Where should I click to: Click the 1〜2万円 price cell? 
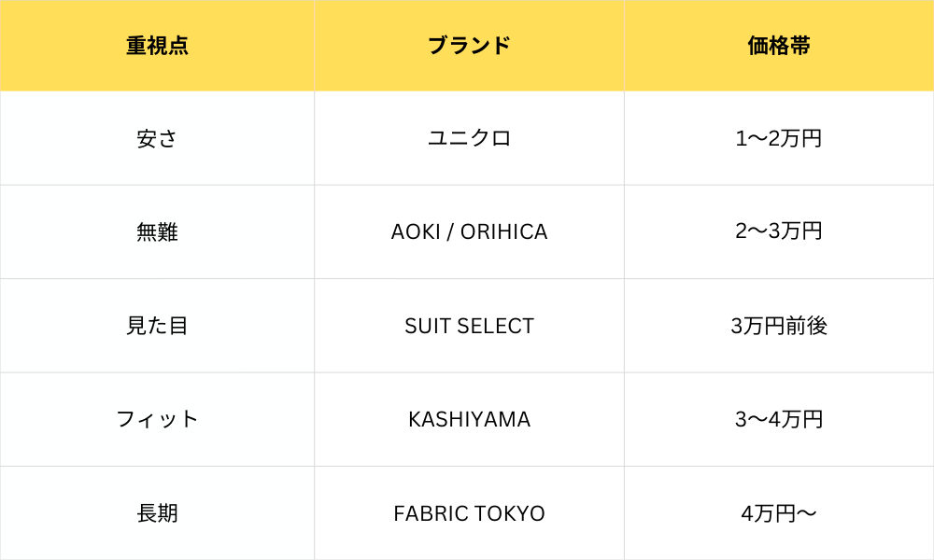779,138
